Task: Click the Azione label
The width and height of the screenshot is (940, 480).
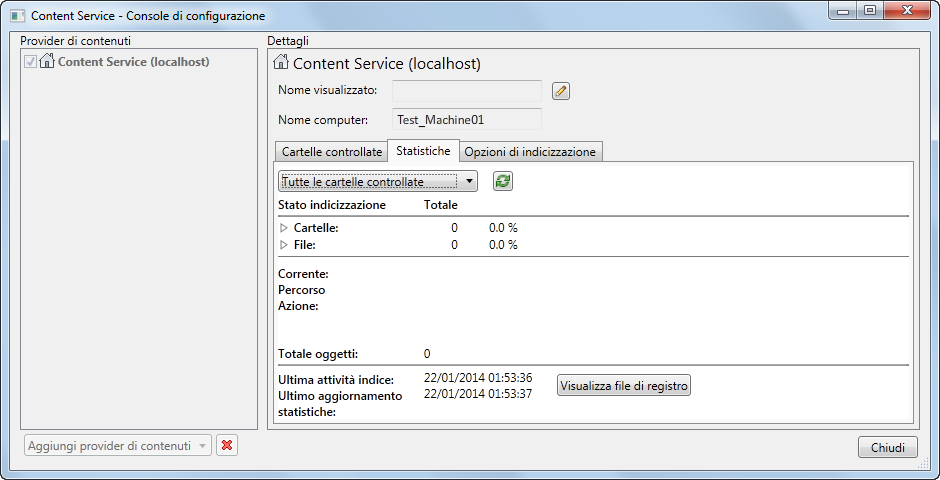Action: tap(298, 306)
